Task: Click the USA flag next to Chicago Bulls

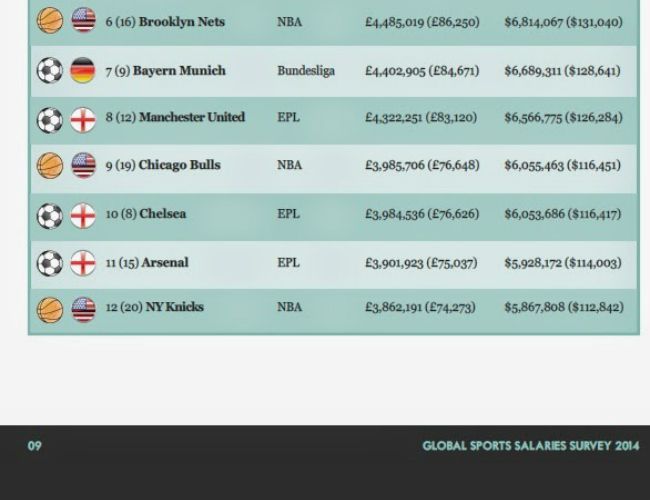Action: point(83,165)
